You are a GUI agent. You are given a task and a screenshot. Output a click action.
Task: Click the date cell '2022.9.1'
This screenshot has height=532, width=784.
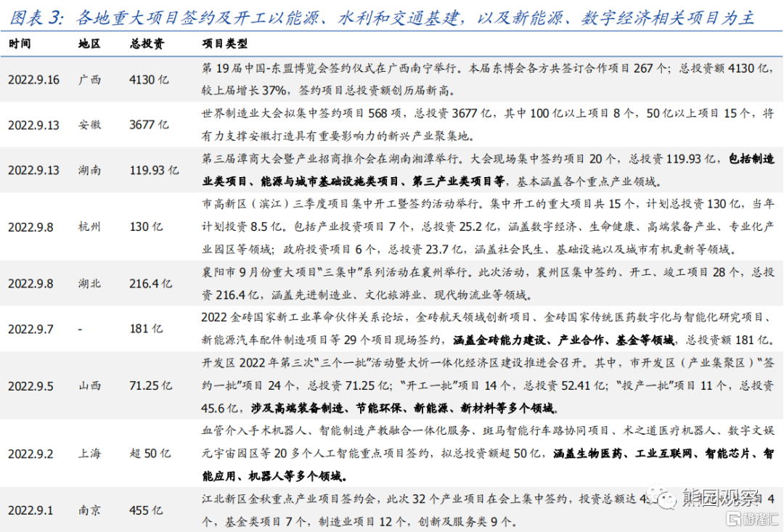coord(30,510)
